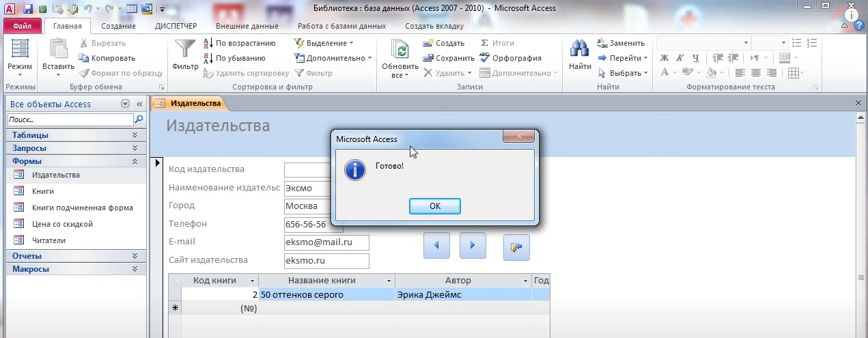The width and height of the screenshot is (868, 338).
Task: Open the Внешние данные ribbon tab
Action: (x=247, y=26)
